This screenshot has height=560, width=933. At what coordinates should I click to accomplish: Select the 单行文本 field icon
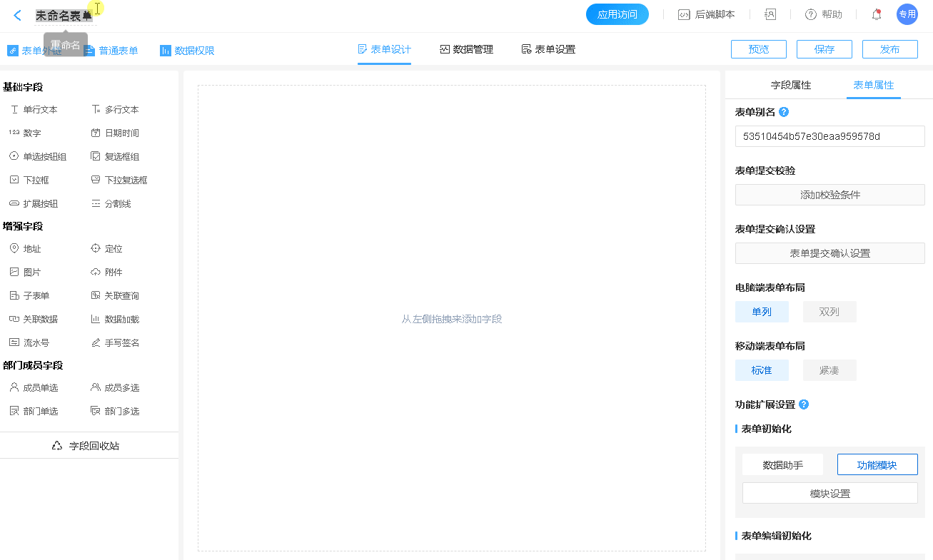[x=14, y=110]
